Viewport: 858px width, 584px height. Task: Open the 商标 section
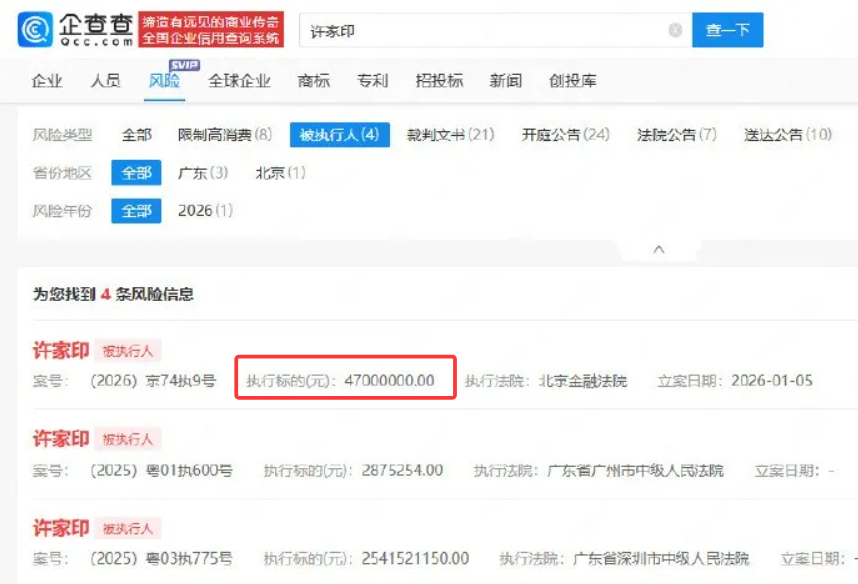pos(313,81)
